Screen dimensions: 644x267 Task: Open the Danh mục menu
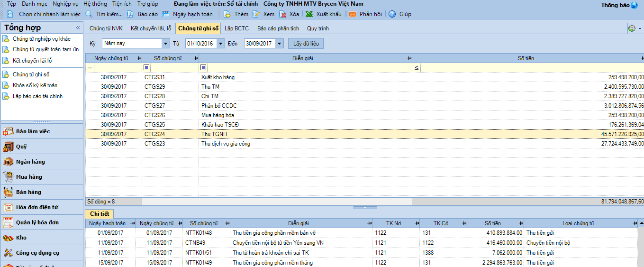coord(35,4)
